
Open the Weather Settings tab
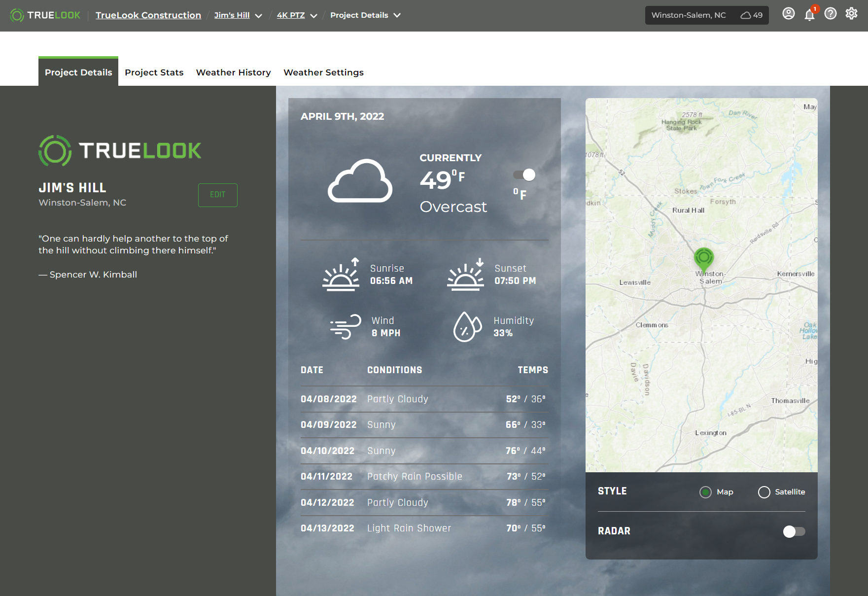pyautogui.click(x=324, y=72)
